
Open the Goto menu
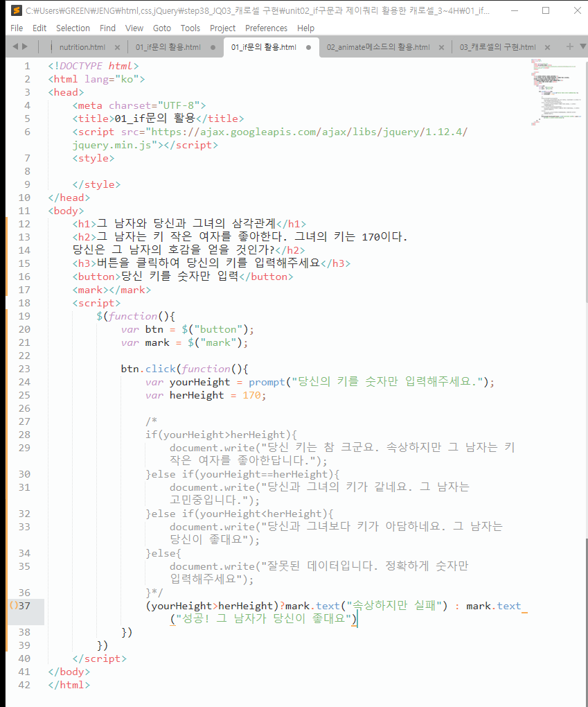162,28
